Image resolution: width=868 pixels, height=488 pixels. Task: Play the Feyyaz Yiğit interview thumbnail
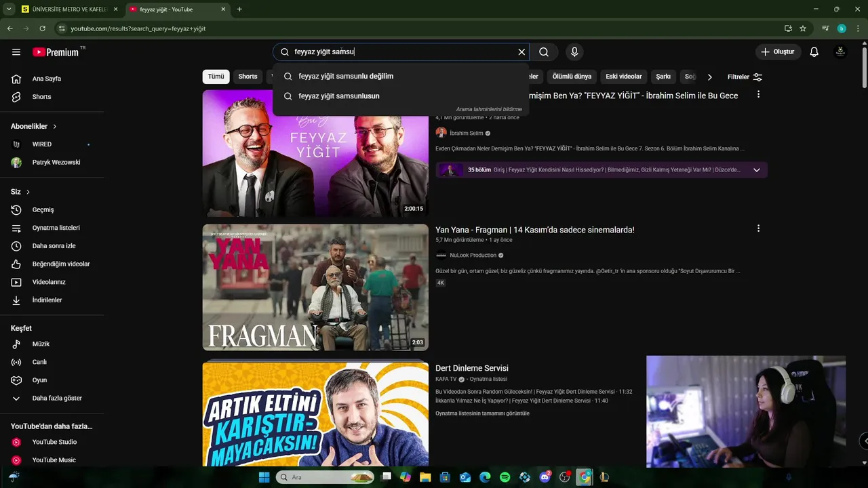(315, 153)
